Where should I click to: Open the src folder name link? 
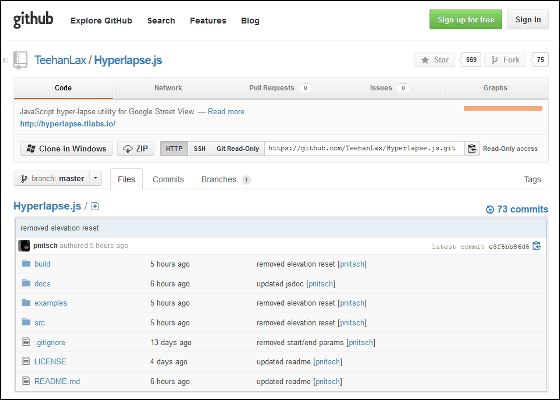coord(40,322)
